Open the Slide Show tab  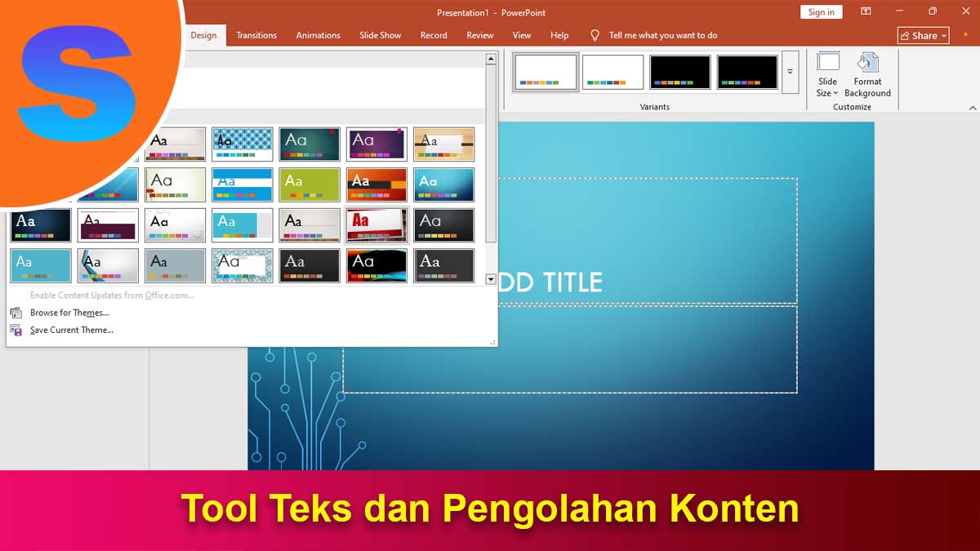click(x=381, y=35)
